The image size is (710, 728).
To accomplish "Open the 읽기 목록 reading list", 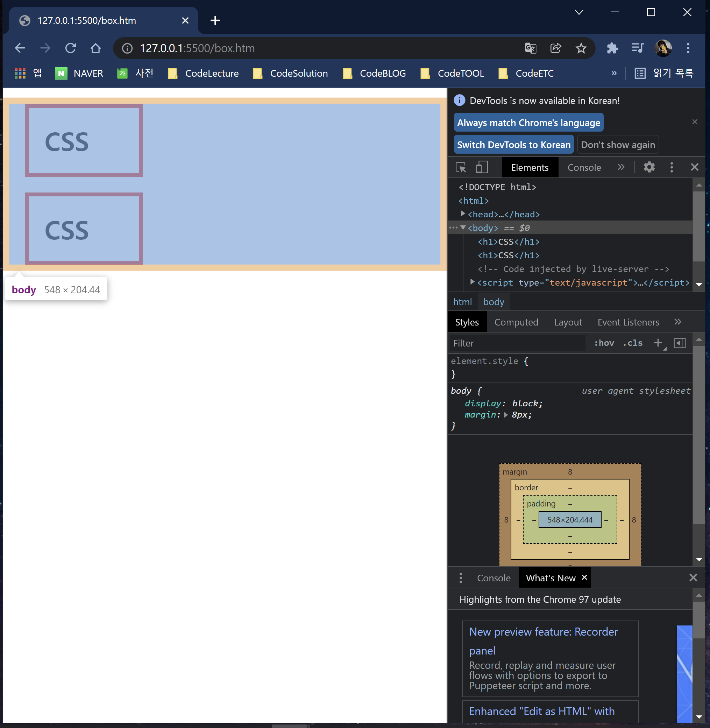I will pos(664,73).
